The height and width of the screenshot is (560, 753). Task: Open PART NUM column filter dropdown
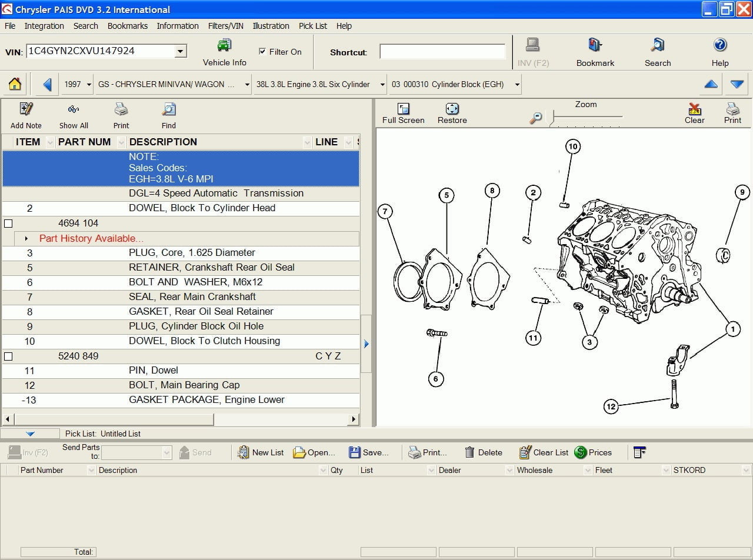click(121, 142)
